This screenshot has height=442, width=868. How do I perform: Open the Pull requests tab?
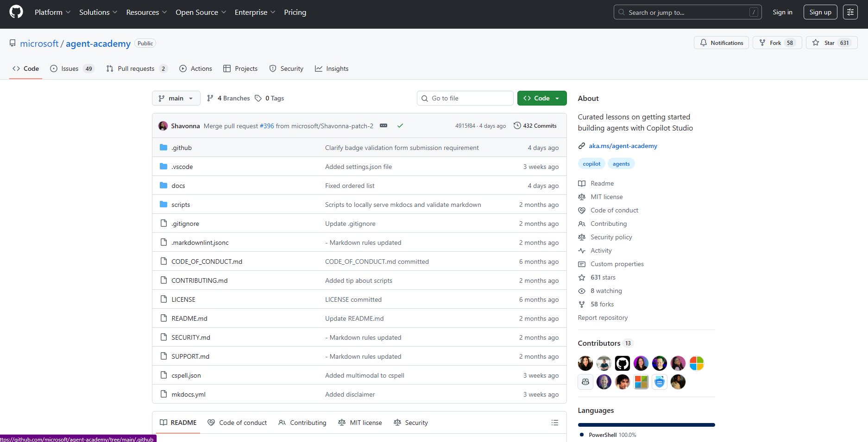(137, 68)
